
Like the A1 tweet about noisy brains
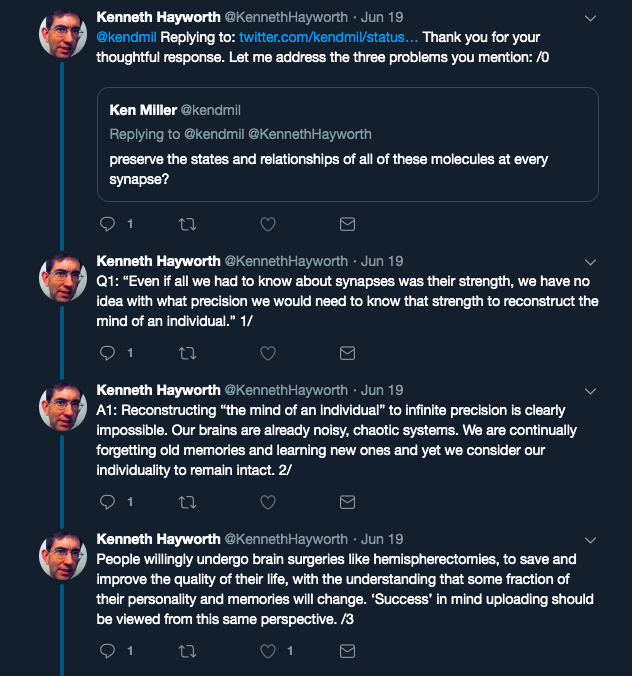click(268, 502)
